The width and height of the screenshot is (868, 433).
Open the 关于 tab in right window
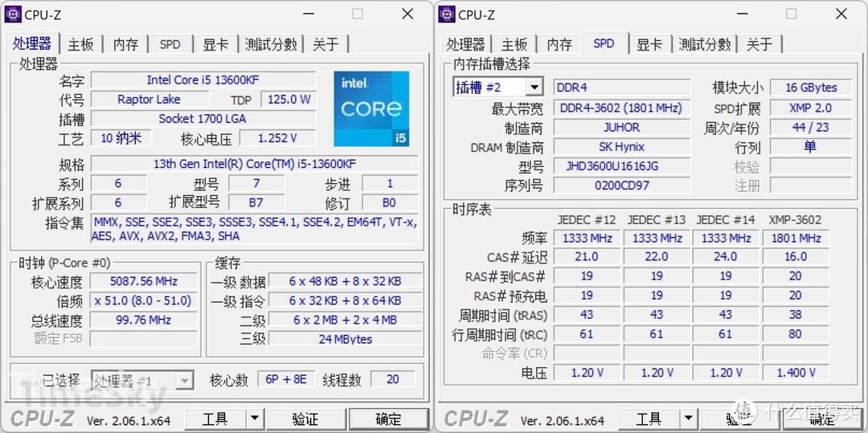759,44
